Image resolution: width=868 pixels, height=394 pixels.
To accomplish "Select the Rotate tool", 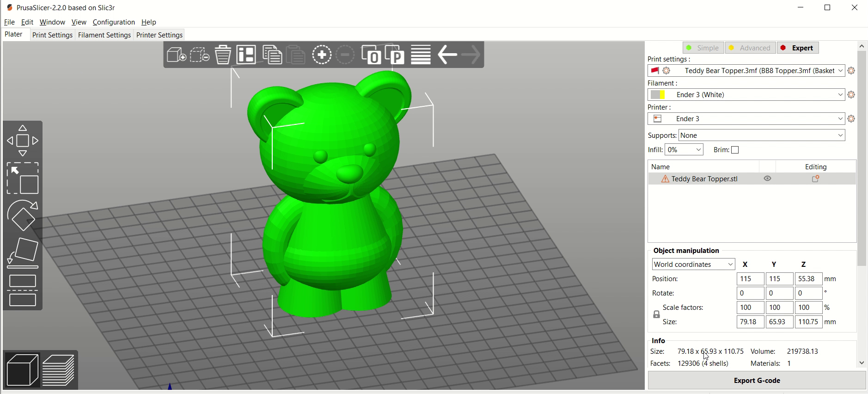I will pyautogui.click(x=22, y=215).
